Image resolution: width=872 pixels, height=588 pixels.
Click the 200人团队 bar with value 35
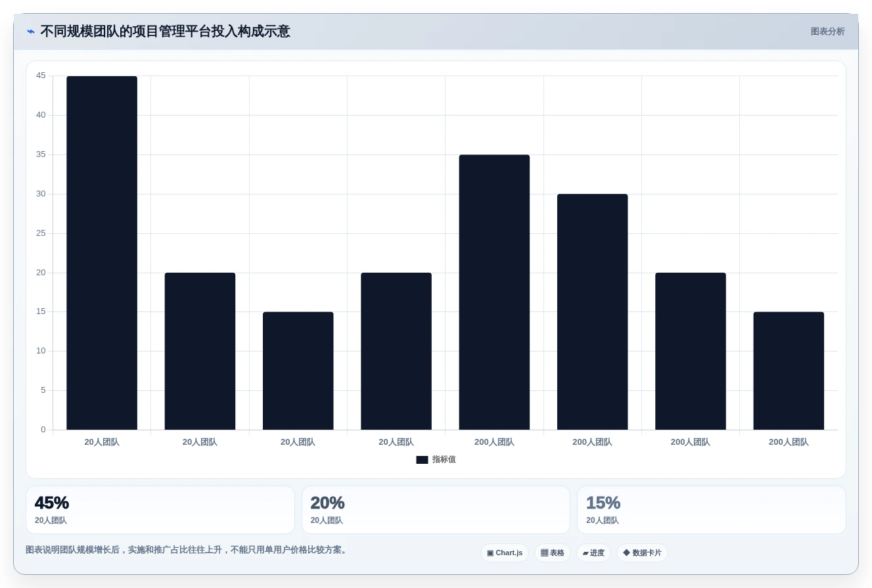tap(494, 292)
